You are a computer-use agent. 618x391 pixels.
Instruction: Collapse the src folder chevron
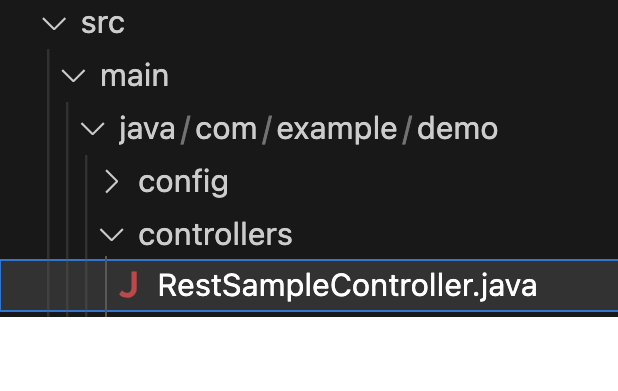pos(54,24)
